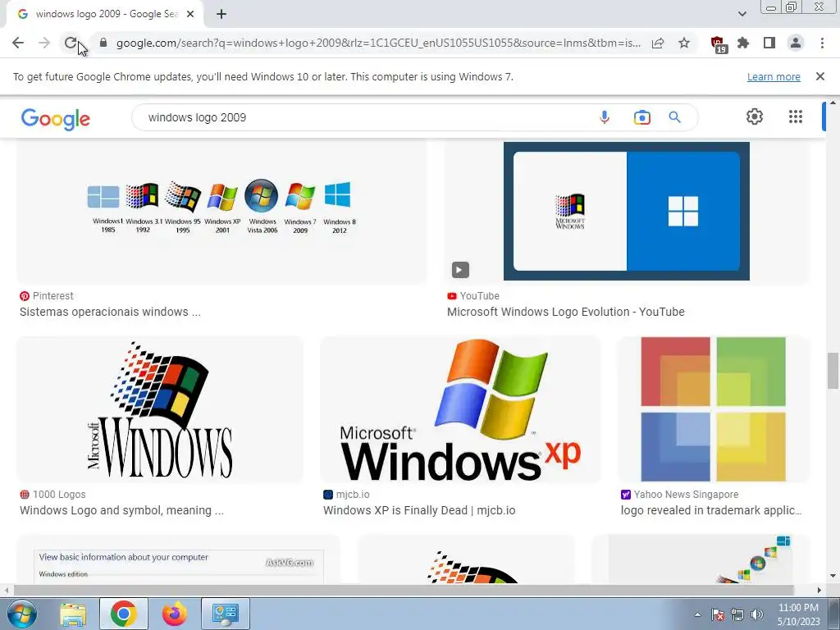Open Action Center flag icon
Screen dimensions: 840x630
pos(718,614)
